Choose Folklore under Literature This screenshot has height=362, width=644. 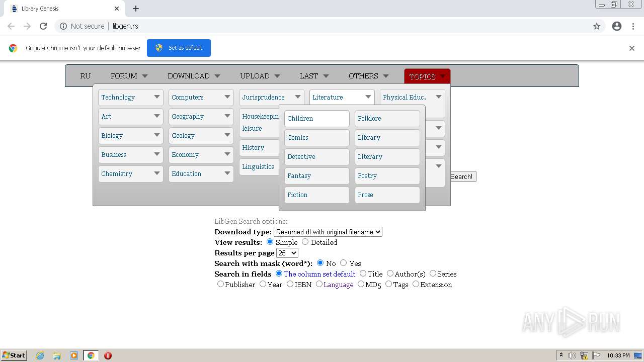387,119
